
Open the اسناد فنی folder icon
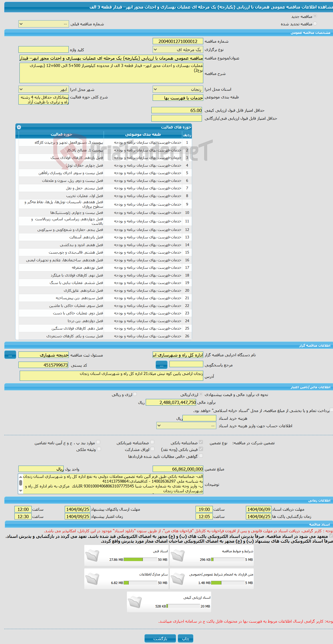point(92,556)
